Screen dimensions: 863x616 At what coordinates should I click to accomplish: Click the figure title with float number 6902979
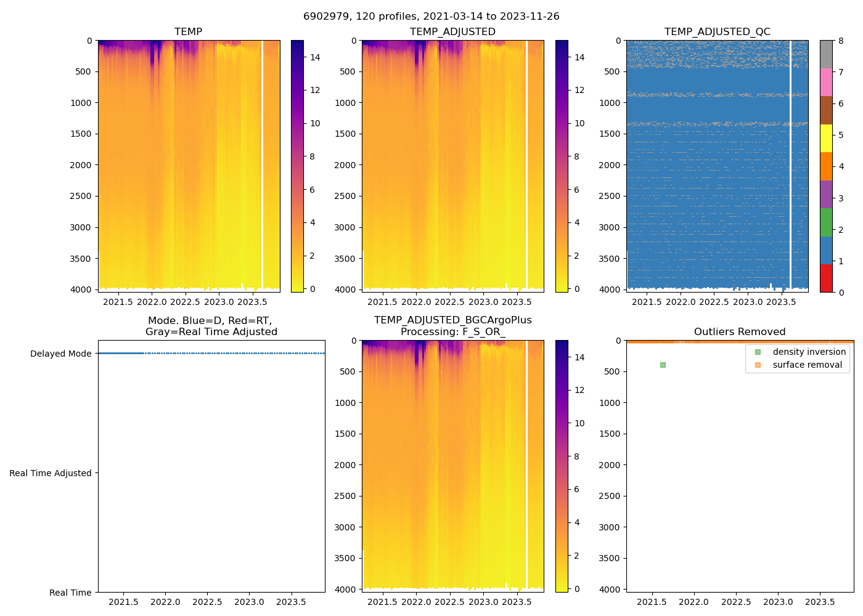click(431, 17)
